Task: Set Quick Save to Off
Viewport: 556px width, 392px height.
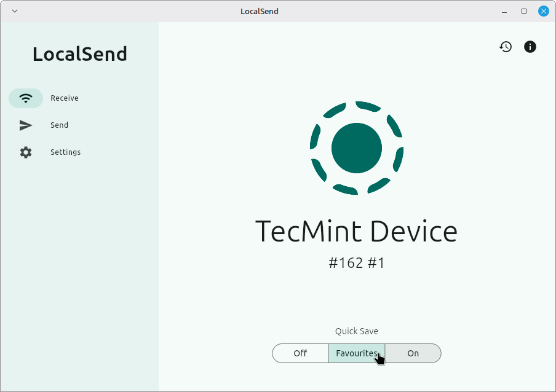Action: pyautogui.click(x=300, y=353)
